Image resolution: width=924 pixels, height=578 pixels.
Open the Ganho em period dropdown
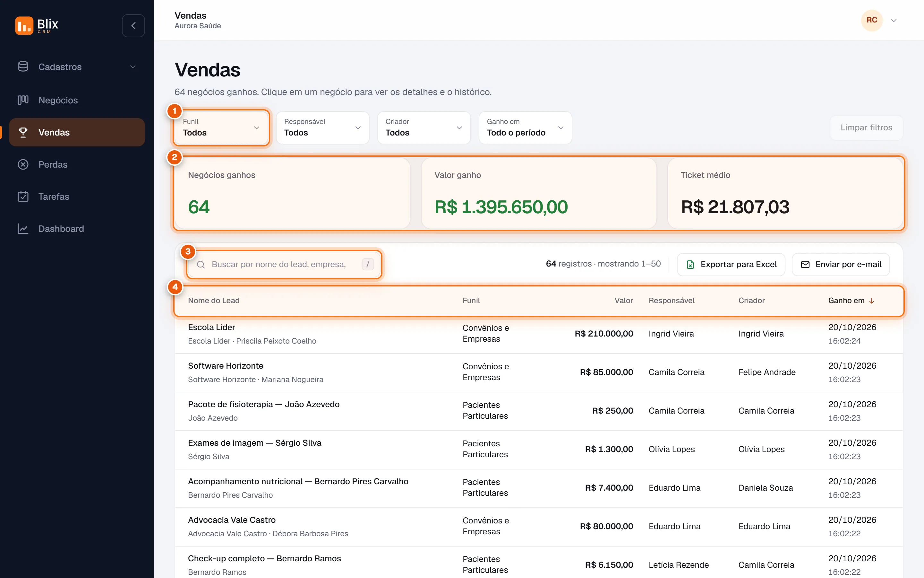tap(526, 128)
